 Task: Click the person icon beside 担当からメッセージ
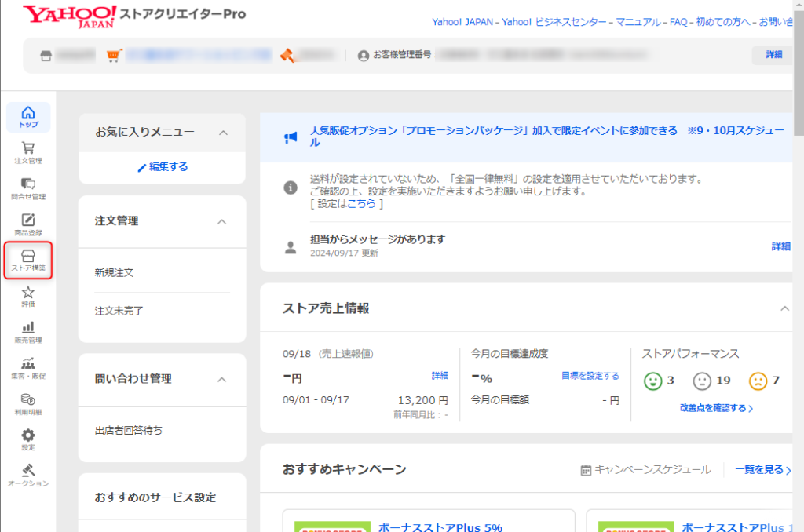291,247
